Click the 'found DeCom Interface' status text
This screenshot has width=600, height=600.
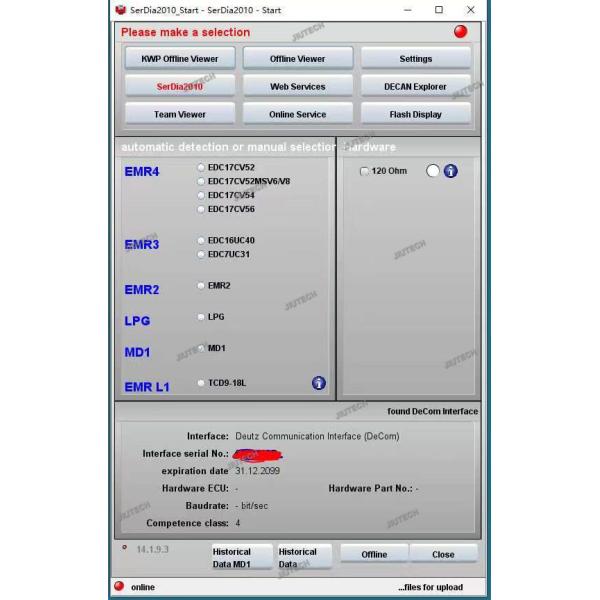coord(432,411)
